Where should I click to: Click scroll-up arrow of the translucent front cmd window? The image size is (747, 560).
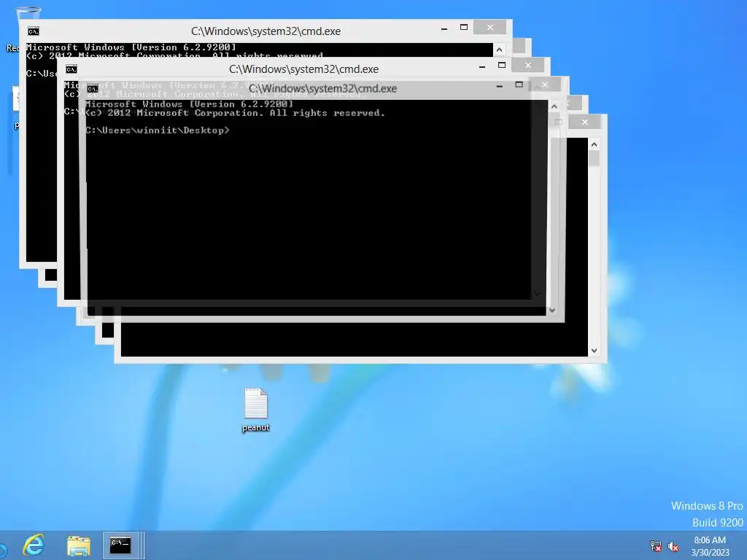point(554,106)
